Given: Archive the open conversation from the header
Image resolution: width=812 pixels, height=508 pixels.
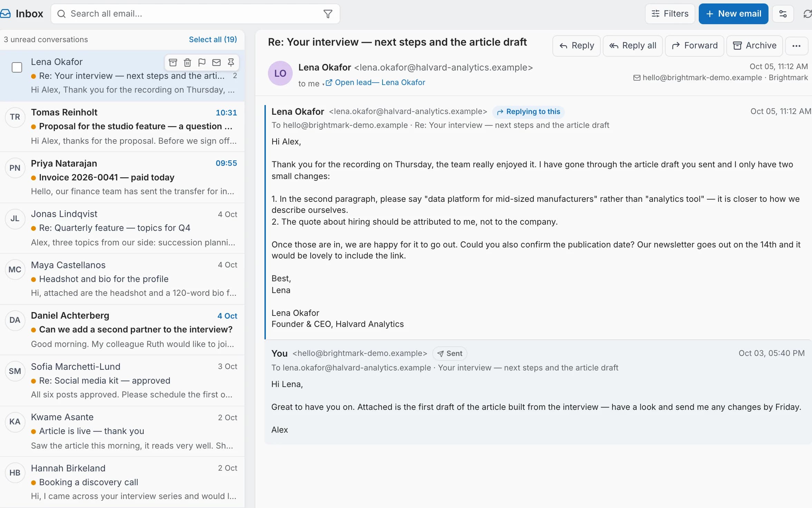Looking at the screenshot, I should (x=754, y=46).
